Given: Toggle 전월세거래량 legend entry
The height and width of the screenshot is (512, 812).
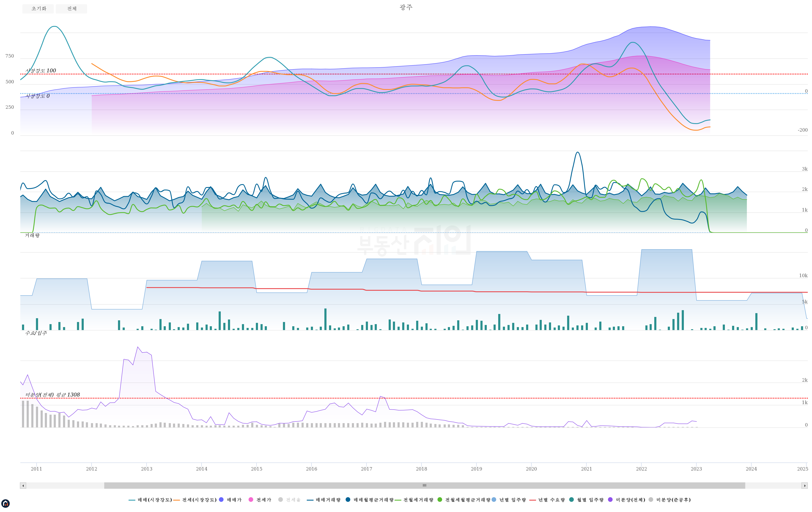Looking at the screenshot, I should (418, 500).
